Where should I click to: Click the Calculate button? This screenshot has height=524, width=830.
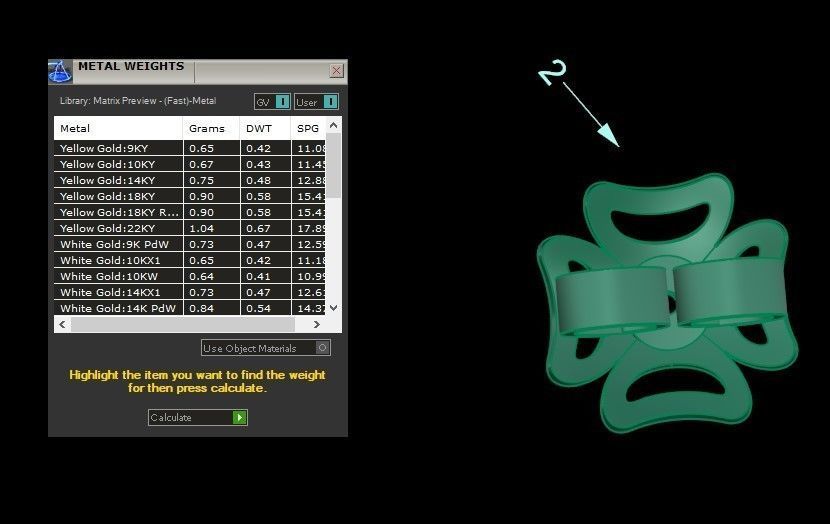point(197,418)
